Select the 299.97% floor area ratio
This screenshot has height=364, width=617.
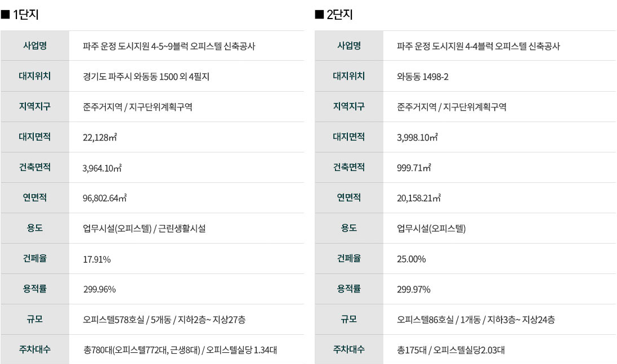414,289
